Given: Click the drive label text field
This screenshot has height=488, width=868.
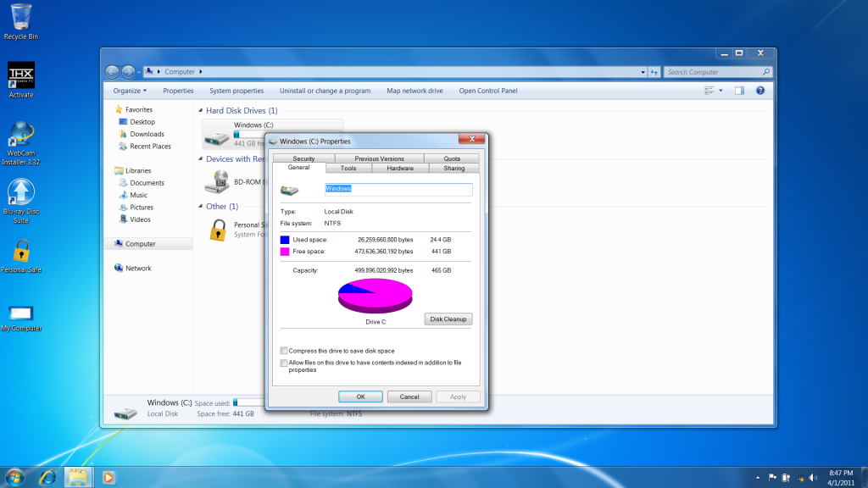Looking at the screenshot, I should click(x=398, y=189).
